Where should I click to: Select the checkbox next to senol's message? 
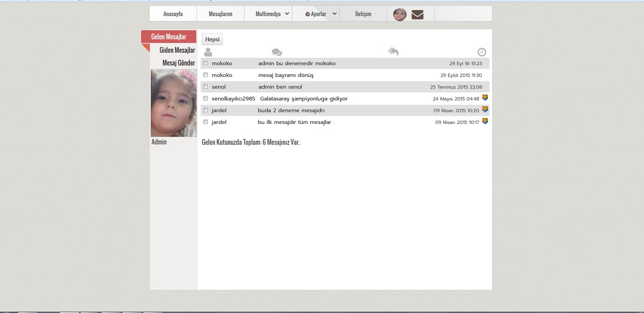point(206,87)
